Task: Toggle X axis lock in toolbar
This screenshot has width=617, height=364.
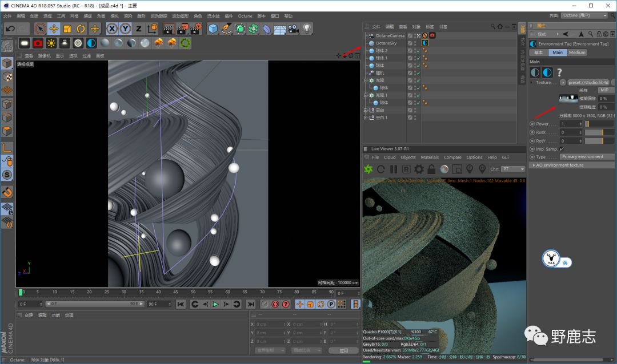Action: [112, 29]
